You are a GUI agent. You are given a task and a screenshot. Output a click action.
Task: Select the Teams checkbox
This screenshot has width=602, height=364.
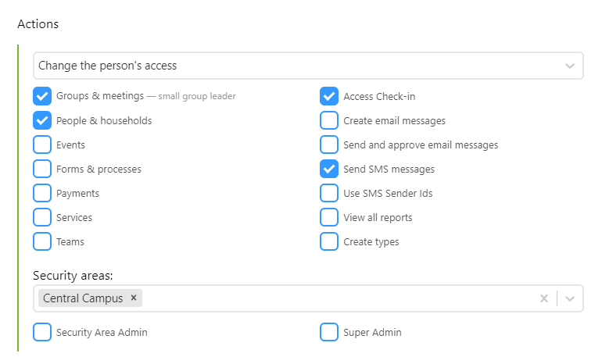[42, 241]
